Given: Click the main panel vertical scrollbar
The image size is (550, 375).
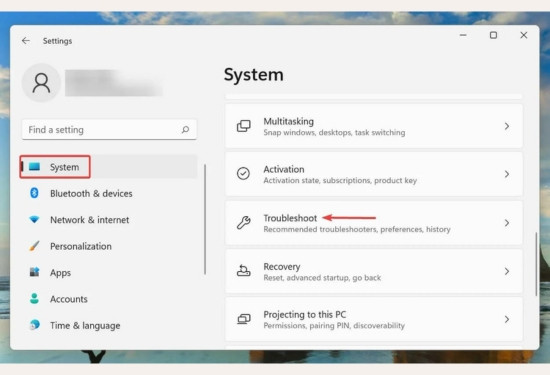Looking at the screenshot, I should (x=536, y=264).
